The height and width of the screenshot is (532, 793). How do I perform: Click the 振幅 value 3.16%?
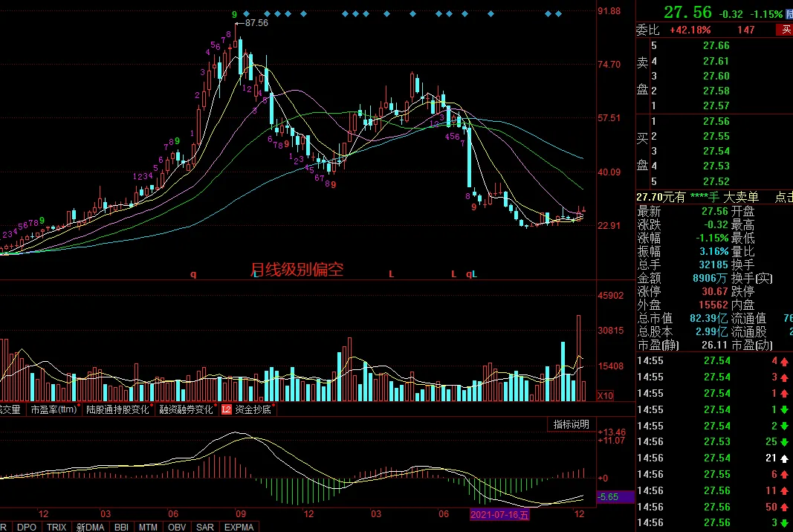[714, 251]
